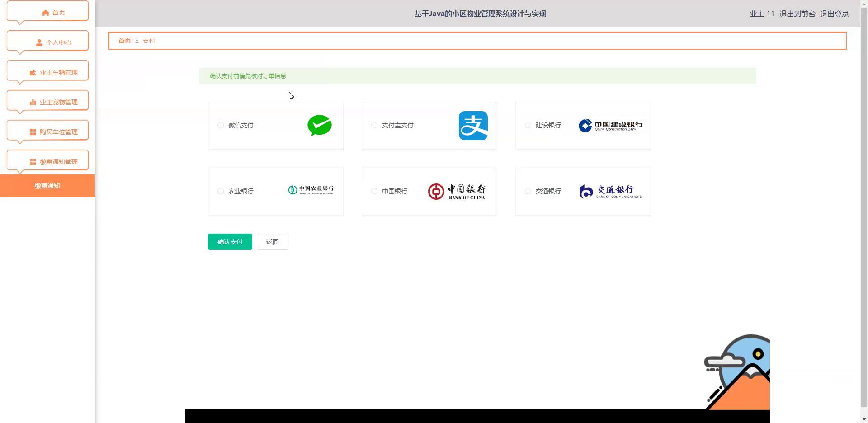Open the 缴费通知 submenu item

tap(47, 186)
